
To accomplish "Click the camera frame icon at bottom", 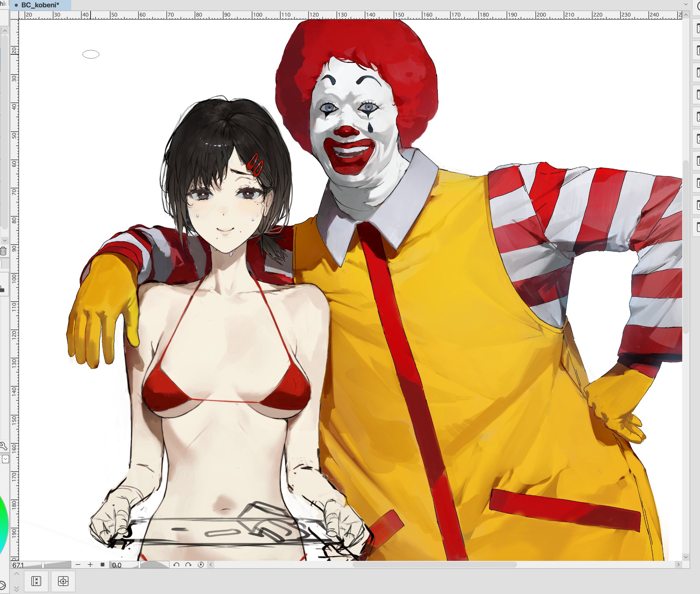I will [63, 581].
